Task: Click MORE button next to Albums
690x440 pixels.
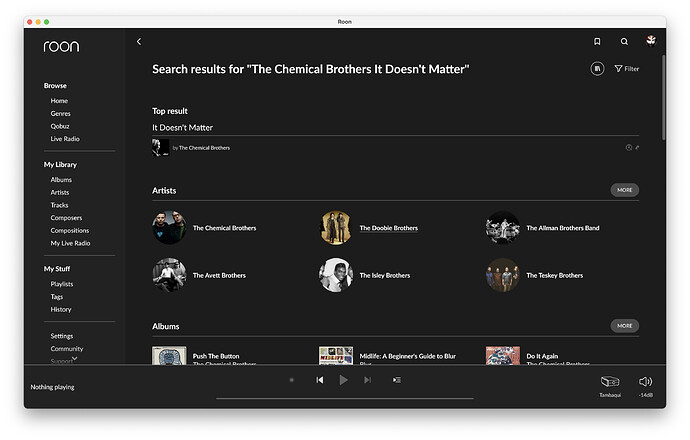Action: tap(624, 326)
